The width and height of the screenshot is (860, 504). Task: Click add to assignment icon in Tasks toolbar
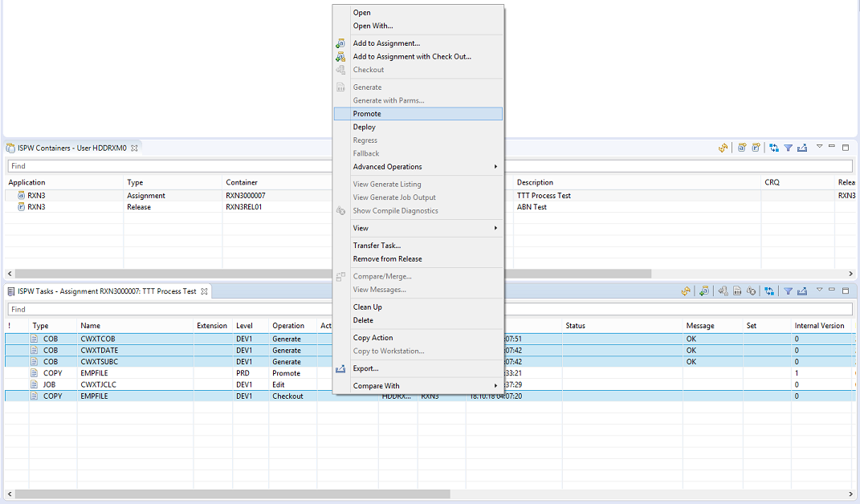pos(704,291)
